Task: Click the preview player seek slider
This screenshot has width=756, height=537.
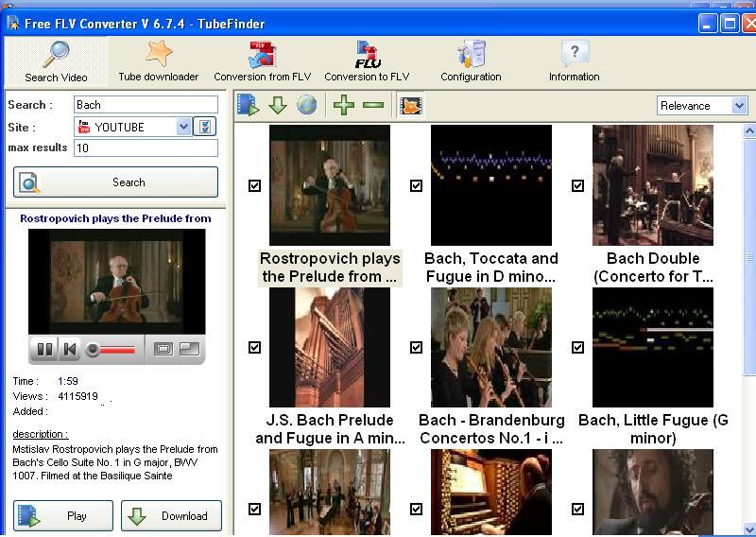Action: (x=111, y=350)
